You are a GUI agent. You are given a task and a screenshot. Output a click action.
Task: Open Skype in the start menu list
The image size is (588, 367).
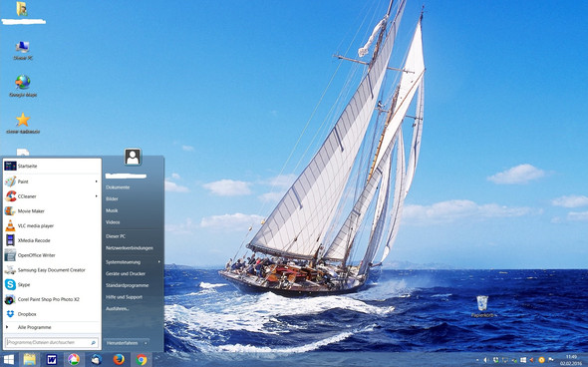tap(52, 285)
